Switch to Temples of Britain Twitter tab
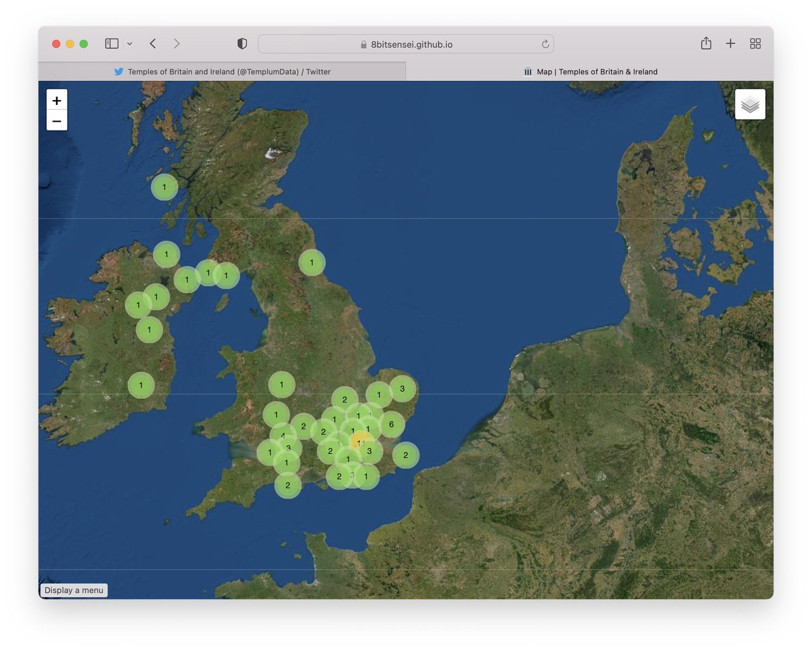 pyautogui.click(x=222, y=71)
